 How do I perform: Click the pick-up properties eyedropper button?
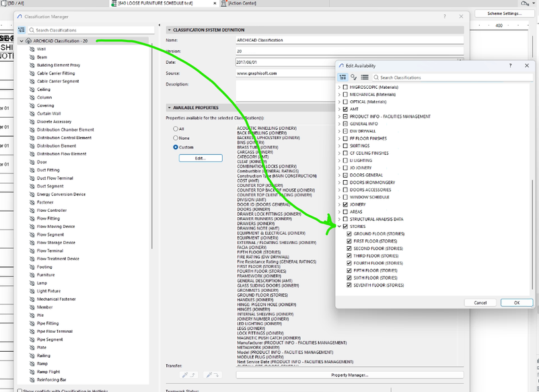(188, 375)
